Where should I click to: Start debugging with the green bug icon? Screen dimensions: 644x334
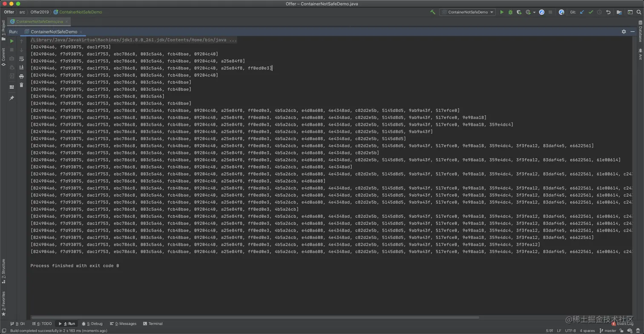pos(510,12)
